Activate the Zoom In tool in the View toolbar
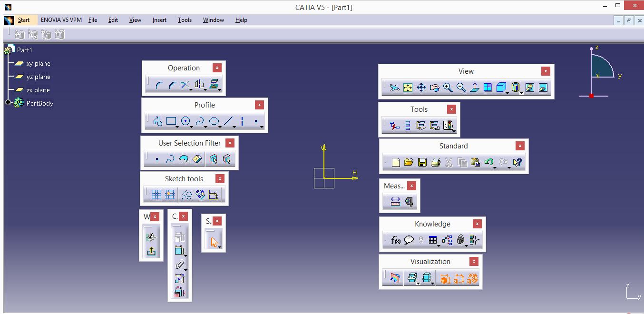The image size is (644, 314). 448,87
